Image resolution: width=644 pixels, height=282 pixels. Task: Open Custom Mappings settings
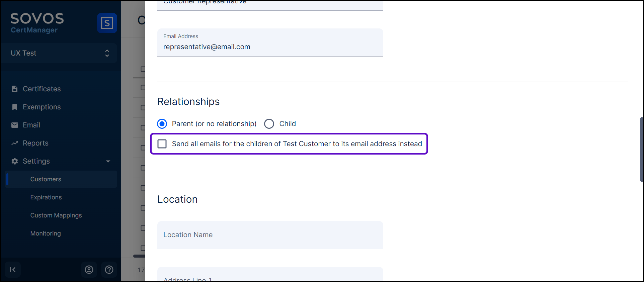click(x=56, y=215)
